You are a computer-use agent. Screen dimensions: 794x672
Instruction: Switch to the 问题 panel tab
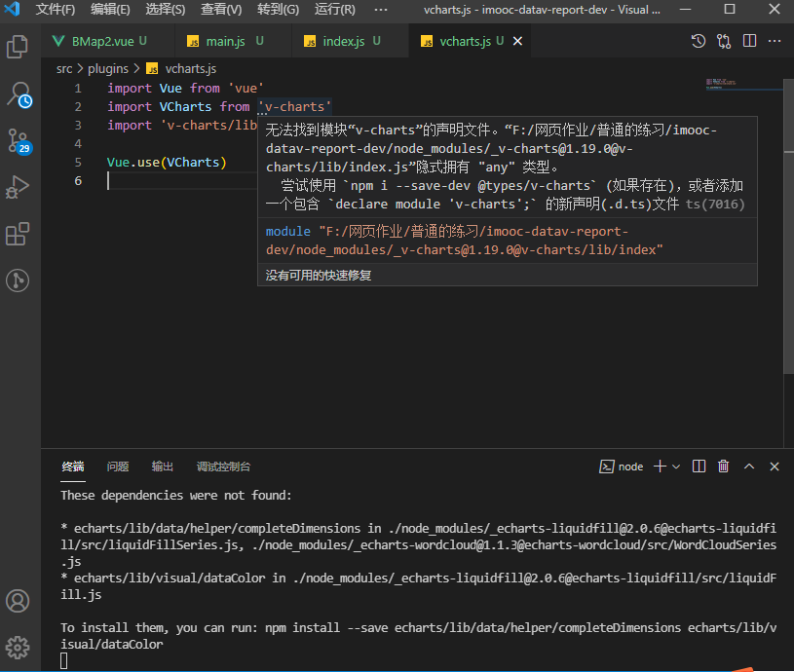118,467
